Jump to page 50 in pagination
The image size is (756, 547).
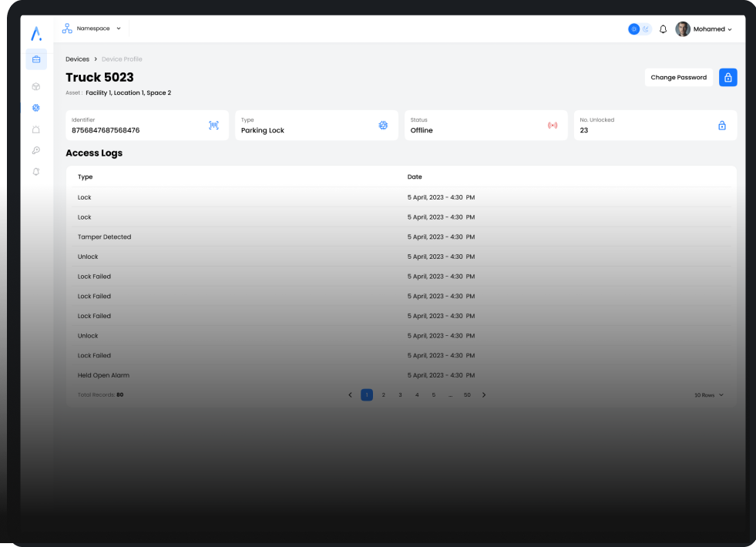pyautogui.click(x=467, y=394)
